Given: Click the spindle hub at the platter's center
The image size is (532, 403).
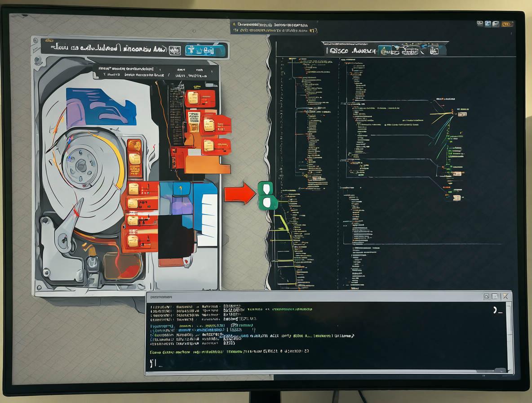Looking at the screenshot, I should tap(81, 166).
